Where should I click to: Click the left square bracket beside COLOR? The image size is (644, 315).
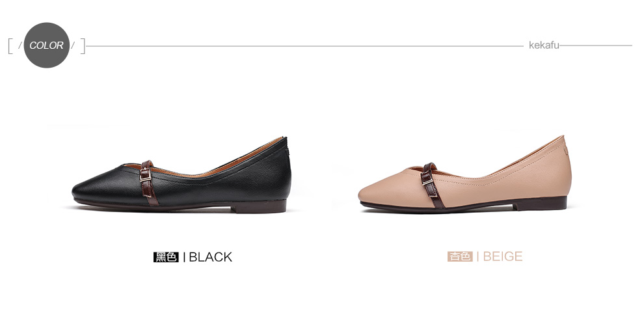click(10, 46)
